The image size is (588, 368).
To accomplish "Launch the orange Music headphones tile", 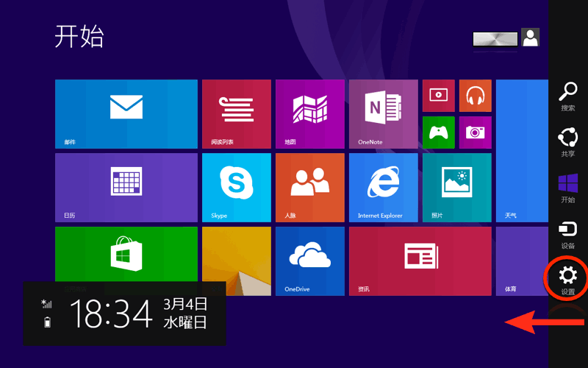I will [475, 96].
